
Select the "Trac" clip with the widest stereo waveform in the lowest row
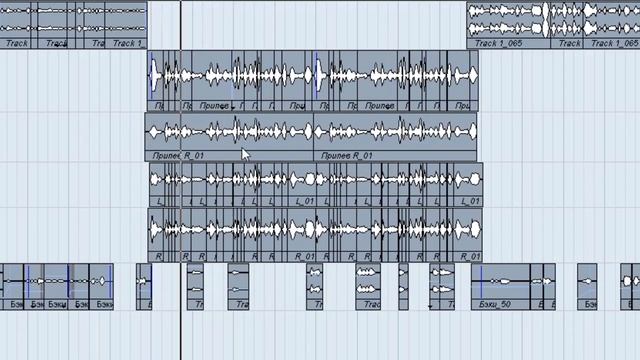[368, 287]
